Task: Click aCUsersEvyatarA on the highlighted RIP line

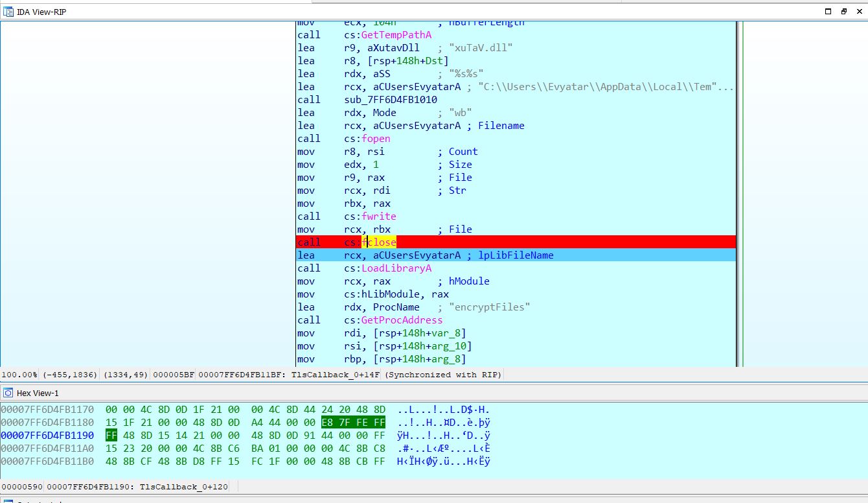Action: tap(417, 255)
